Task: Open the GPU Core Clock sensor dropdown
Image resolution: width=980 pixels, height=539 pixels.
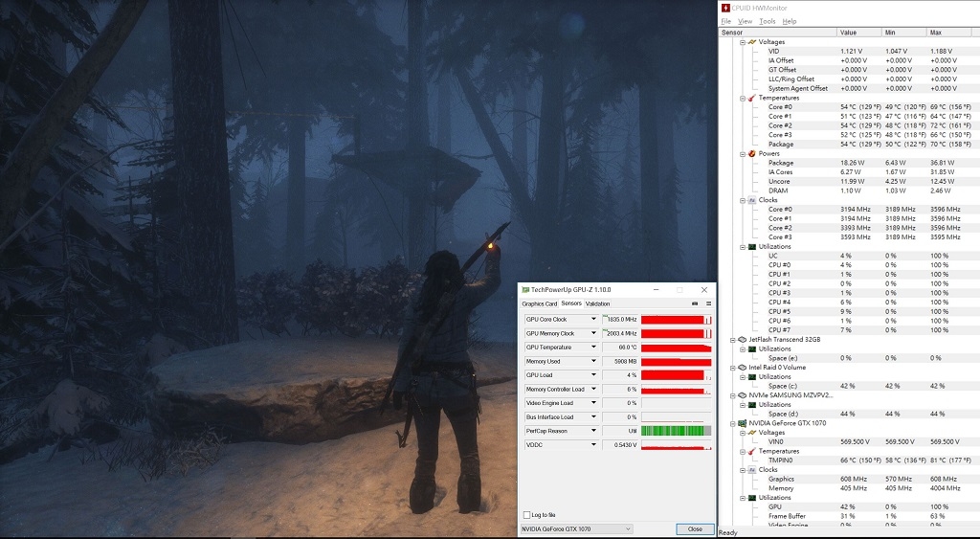Action: [593, 319]
